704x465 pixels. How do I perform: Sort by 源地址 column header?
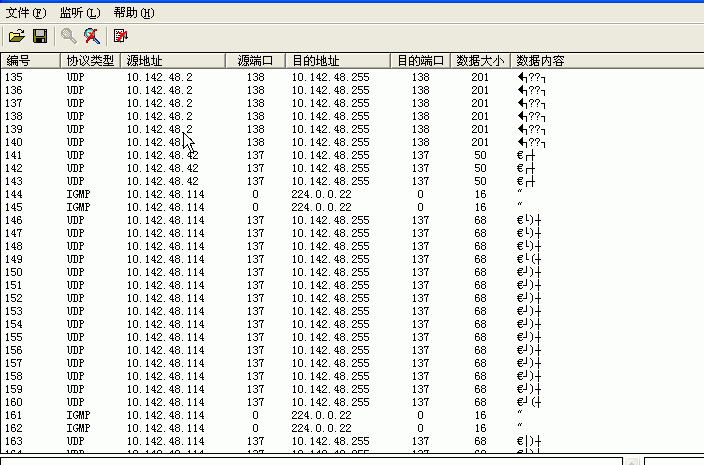[x=173, y=61]
